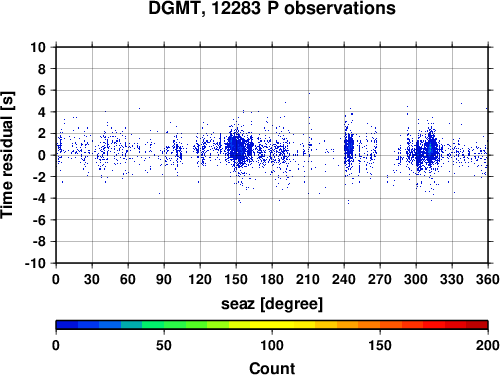This screenshot has width=500, height=375.
Task: Click the dark blue start of the colorbar
Action: click(x=67, y=325)
